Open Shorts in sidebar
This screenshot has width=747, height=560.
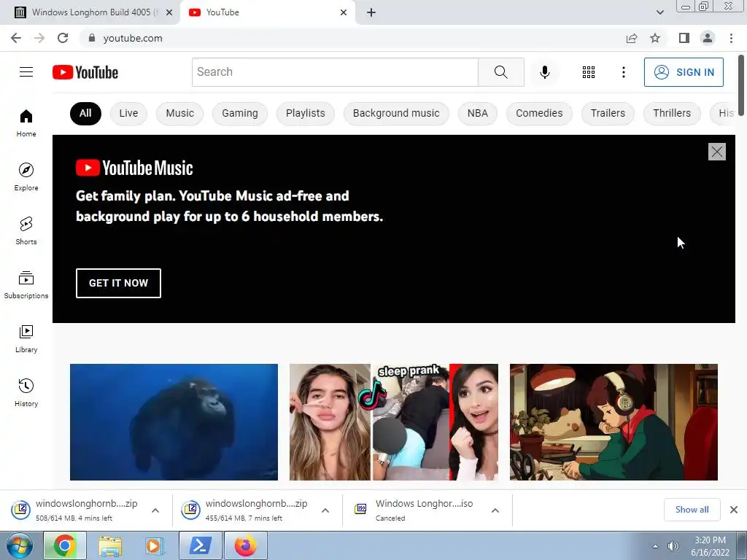(x=26, y=231)
